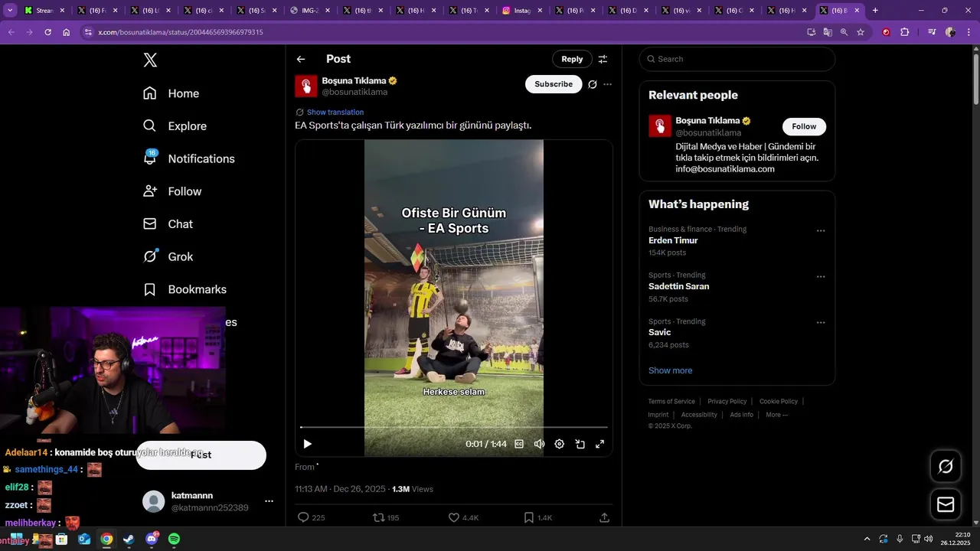Mute the video volume
The image size is (980, 551).
click(539, 444)
